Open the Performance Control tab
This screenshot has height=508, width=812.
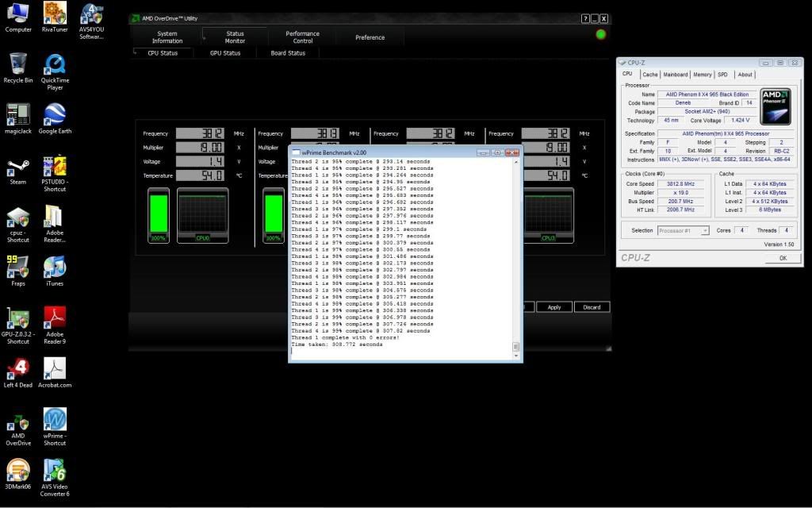(x=302, y=37)
